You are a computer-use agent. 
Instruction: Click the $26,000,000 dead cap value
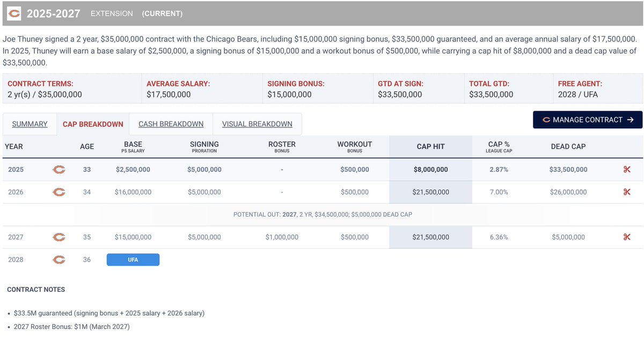568,192
